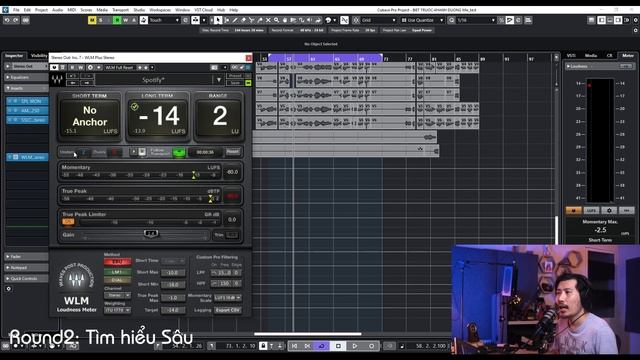Open the MIDI menu

(x=72, y=10)
